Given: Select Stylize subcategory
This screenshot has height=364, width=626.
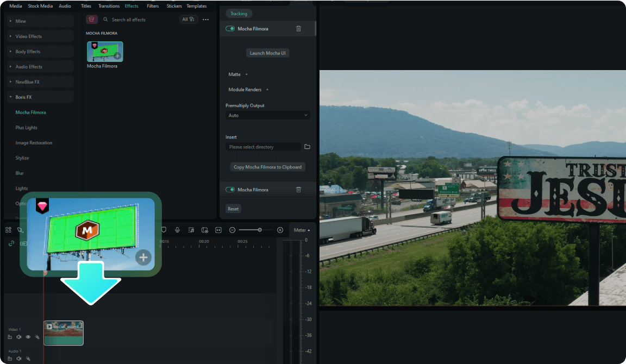Looking at the screenshot, I should 22,158.
